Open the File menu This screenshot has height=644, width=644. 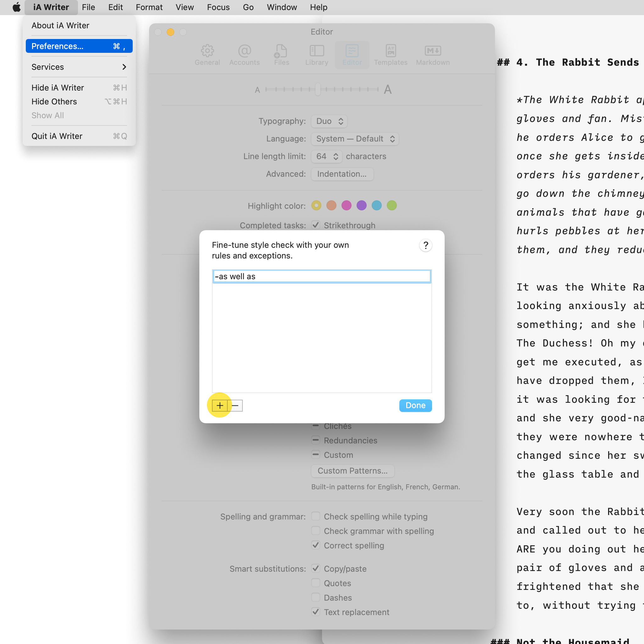tap(88, 7)
